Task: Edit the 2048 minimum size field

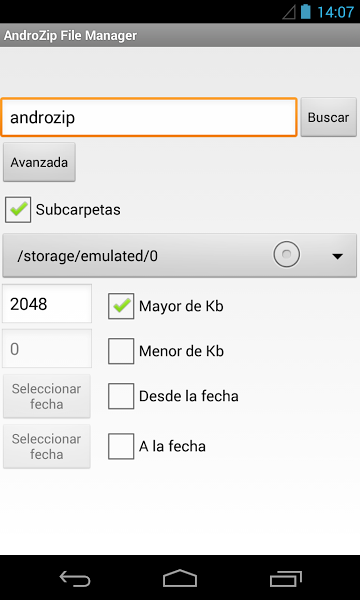Action: (x=47, y=304)
